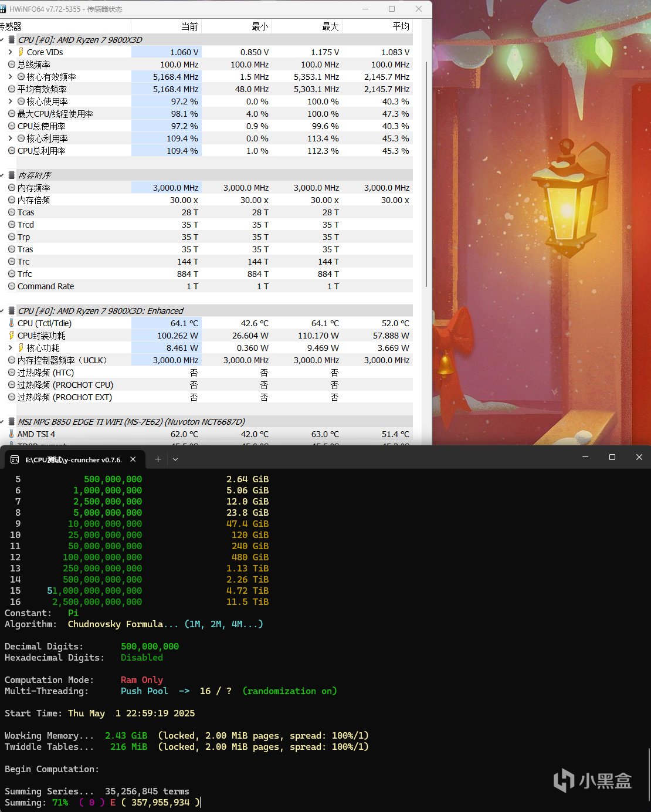Click the AMD TSI 4 thermometer icon
Viewport: 651px width, 812px height.
point(12,434)
